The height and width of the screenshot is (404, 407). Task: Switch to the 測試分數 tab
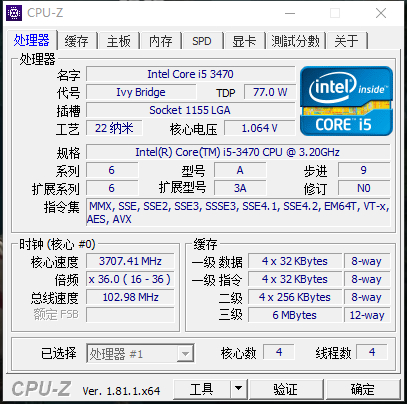point(296,41)
